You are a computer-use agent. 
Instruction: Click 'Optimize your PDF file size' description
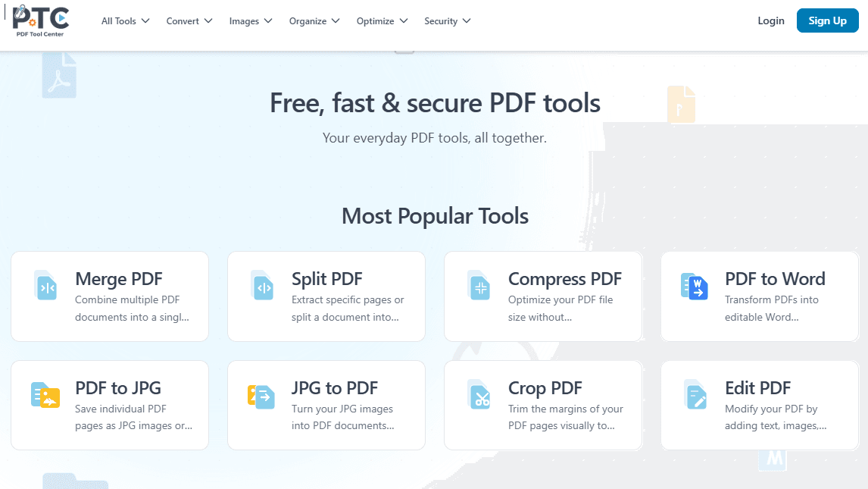click(x=560, y=309)
